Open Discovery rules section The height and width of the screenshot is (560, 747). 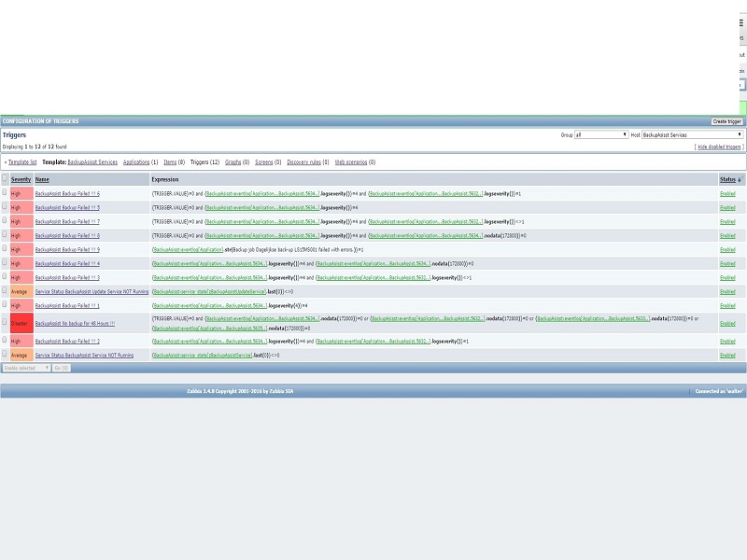[305, 161]
